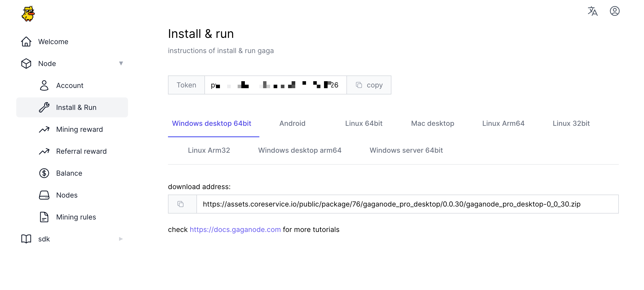Click the Balance dollar icon

pos(44,173)
